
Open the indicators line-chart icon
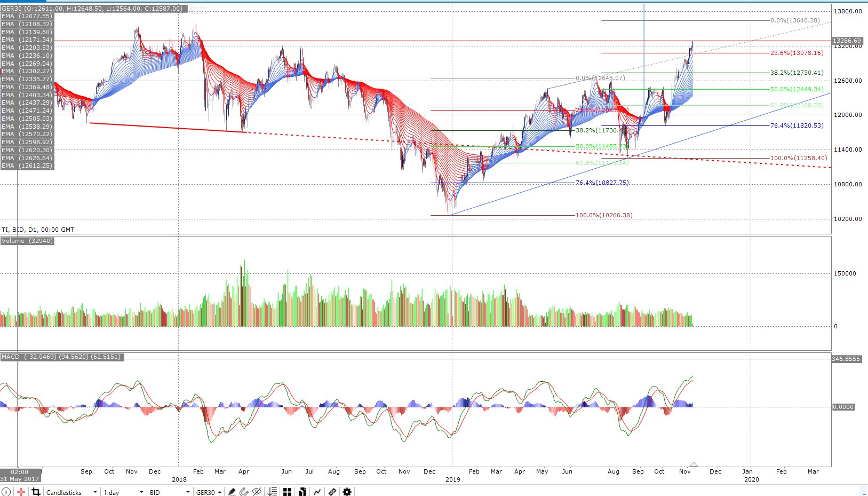click(317, 492)
